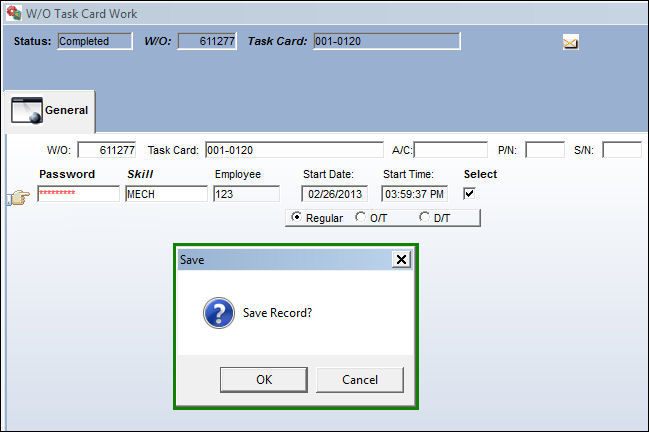Click the bold Select column label

tap(480, 174)
